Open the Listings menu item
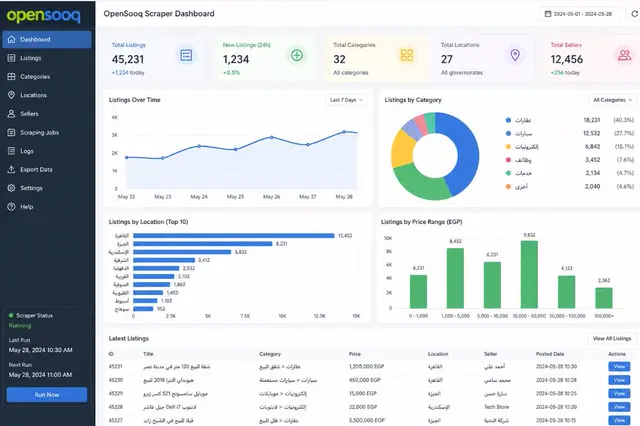The image size is (640, 426). click(x=47, y=58)
